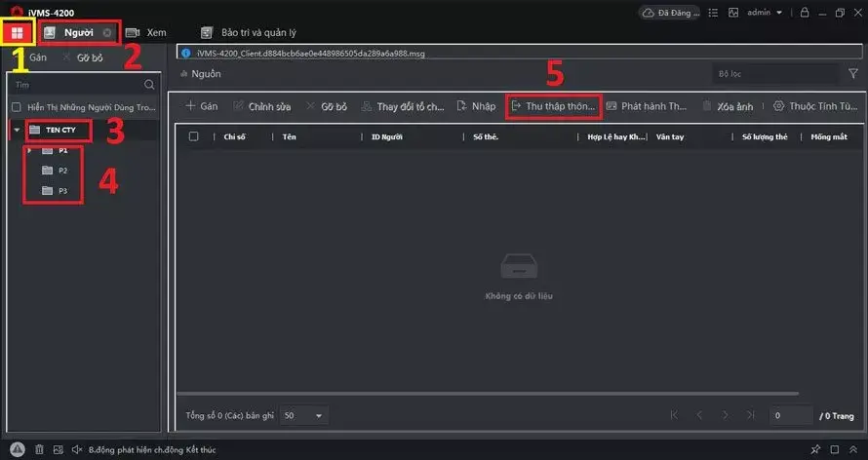Mute alarm sound speaker icon
This screenshot has height=460, width=868.
(x=77, y=449)
